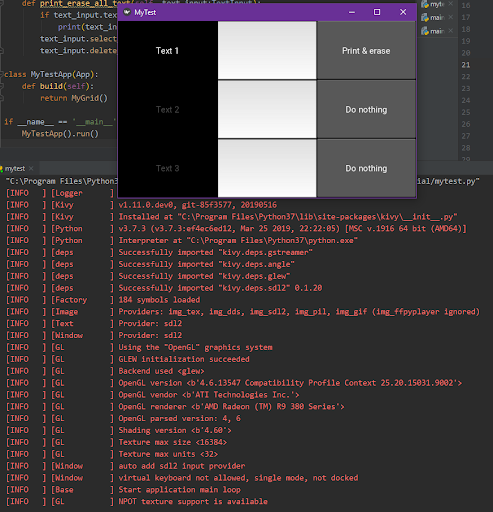Close the mytest run tab
Image resolution: width=493 pixels, height=512 pixels.
tap(31, 168)
